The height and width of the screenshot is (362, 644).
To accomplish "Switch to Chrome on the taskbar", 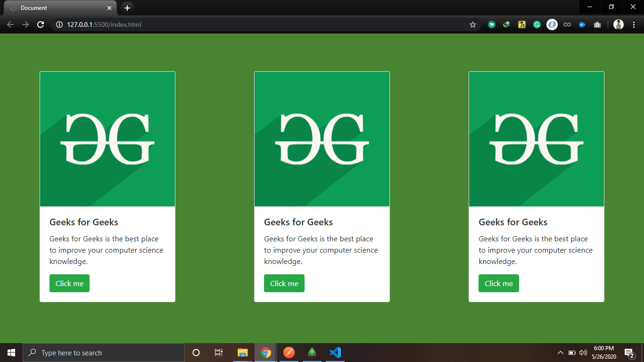I will coord(266,353).
